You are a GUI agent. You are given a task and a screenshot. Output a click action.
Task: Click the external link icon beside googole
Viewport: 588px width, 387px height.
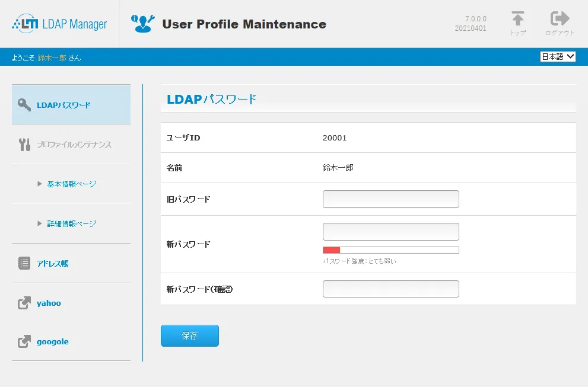point(24,341)
